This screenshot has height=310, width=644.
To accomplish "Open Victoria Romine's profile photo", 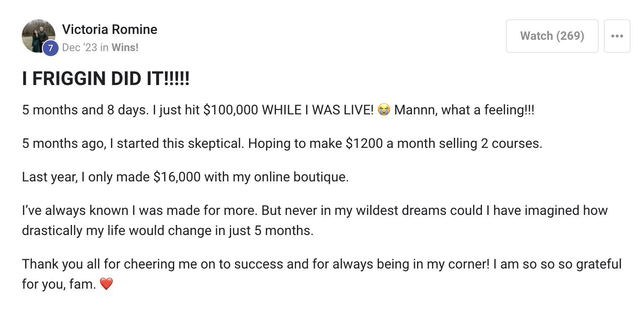I will point(38,35).
